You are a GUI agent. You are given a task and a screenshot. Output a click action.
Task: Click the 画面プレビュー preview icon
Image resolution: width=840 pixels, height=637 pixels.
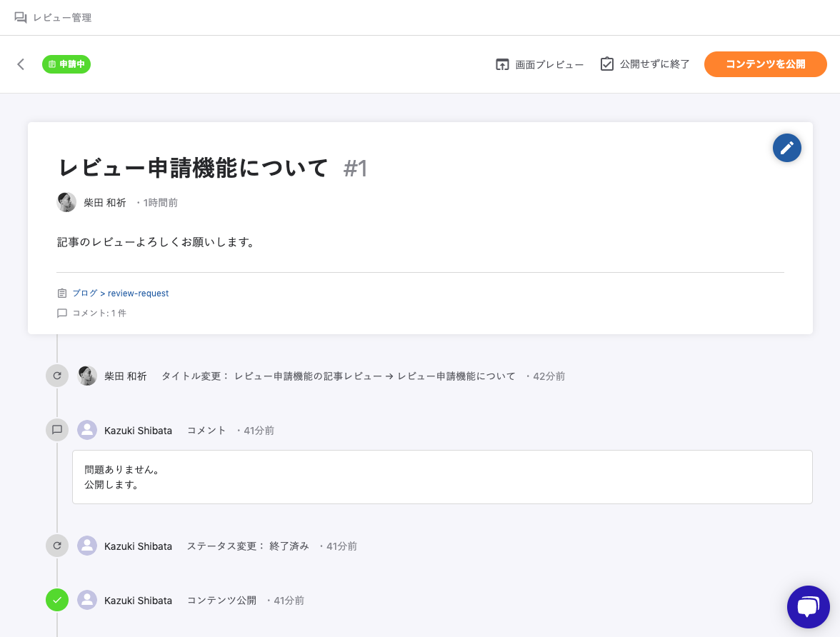click(x=502, y=64)
